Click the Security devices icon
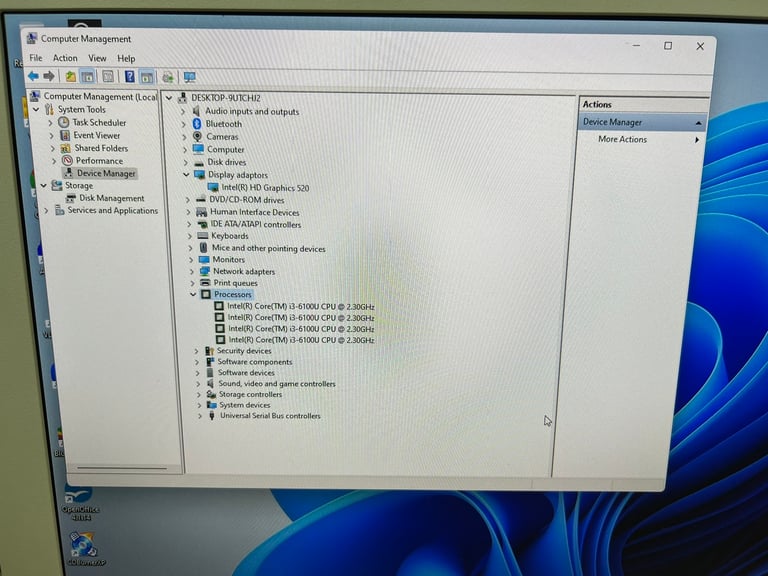 210,351
